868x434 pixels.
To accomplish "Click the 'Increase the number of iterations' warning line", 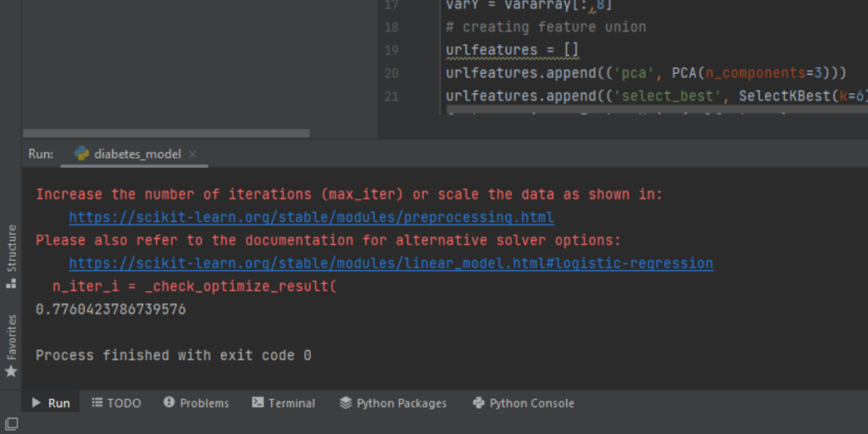I will 348,195.
